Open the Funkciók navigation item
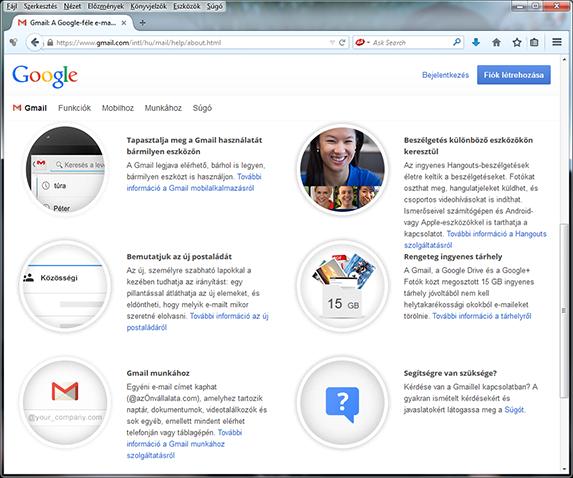 pos(75,108)
